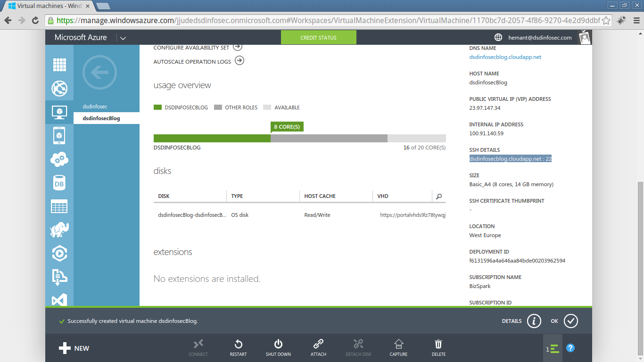Image resolution: width=644 pixels, height=362 pixels.
Task: Click gray Other Roles usage bar segment
Action: 329,138
